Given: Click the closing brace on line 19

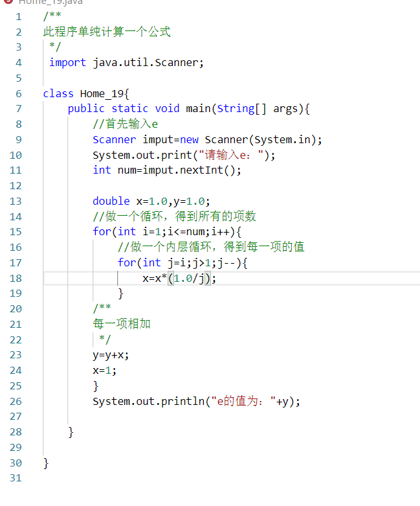Looking at the screenshot, I should coord(120,293).
